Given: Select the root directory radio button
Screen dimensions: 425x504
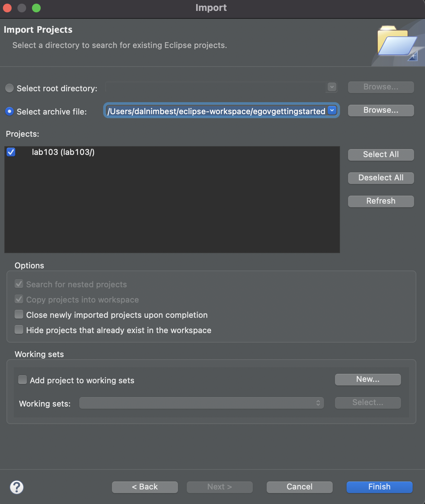Looking at the screenshot, I should pyautogui.click(x=9, y=88).
